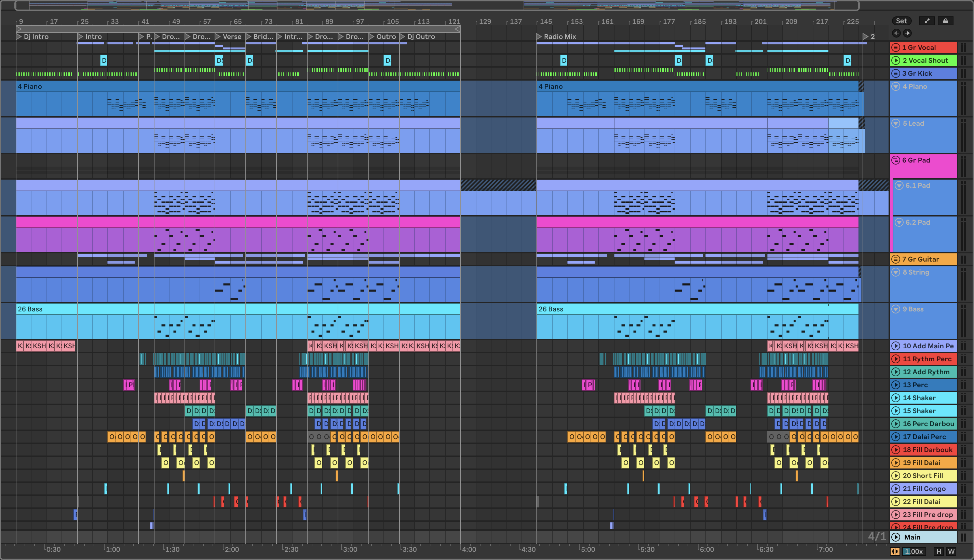Click the H optimize height button

pyautogui.click(x=938, y=551)
